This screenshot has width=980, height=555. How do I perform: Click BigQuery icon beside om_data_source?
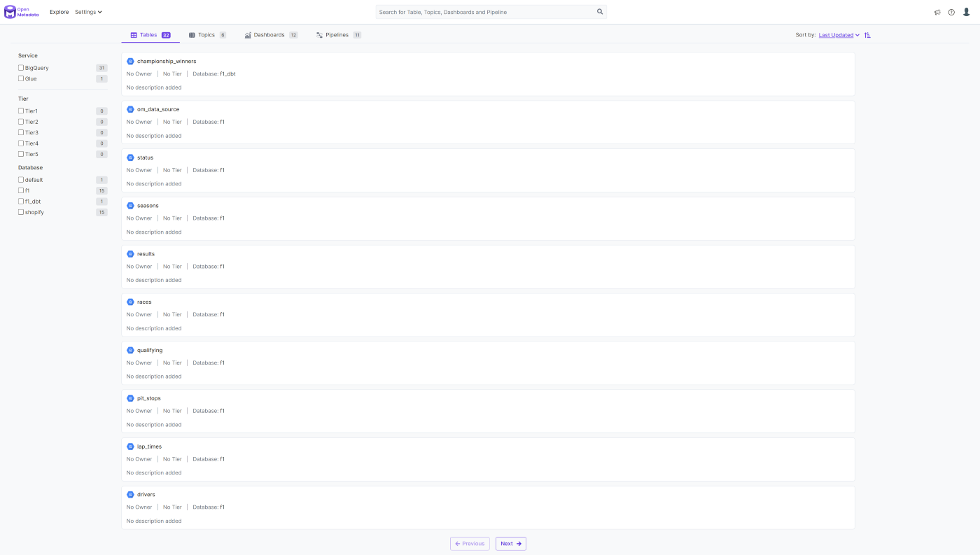coord(130,109)
